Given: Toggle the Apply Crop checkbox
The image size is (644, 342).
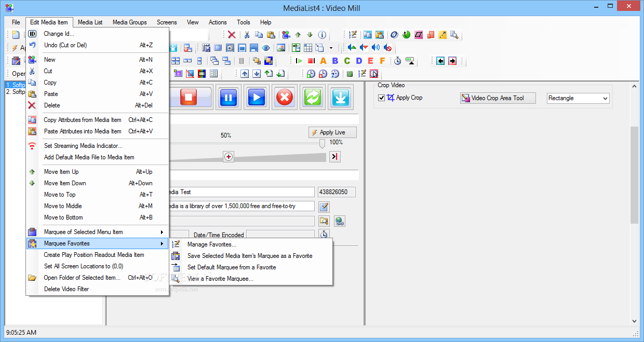Looking at the screenshot, I should click(x=382, y=98).
